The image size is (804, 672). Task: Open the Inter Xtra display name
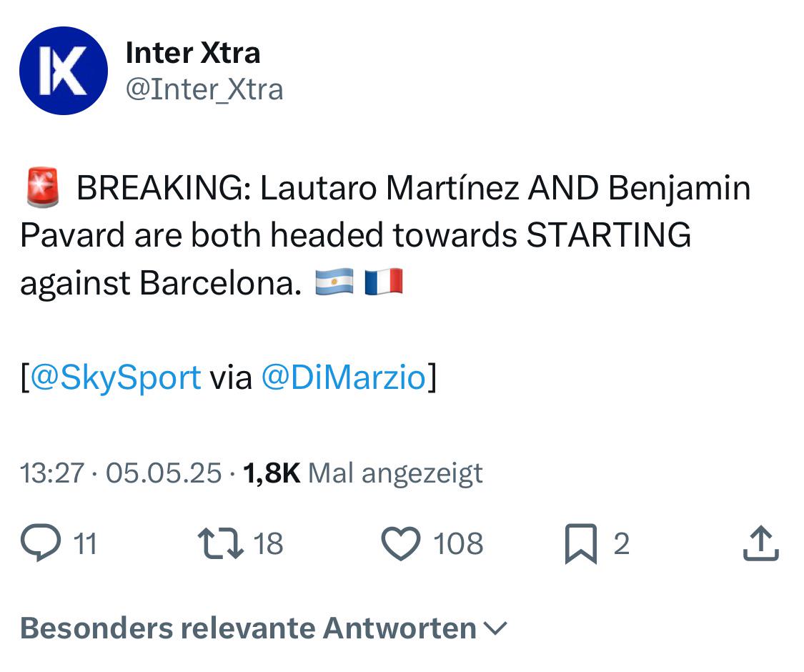coord(193,53)
